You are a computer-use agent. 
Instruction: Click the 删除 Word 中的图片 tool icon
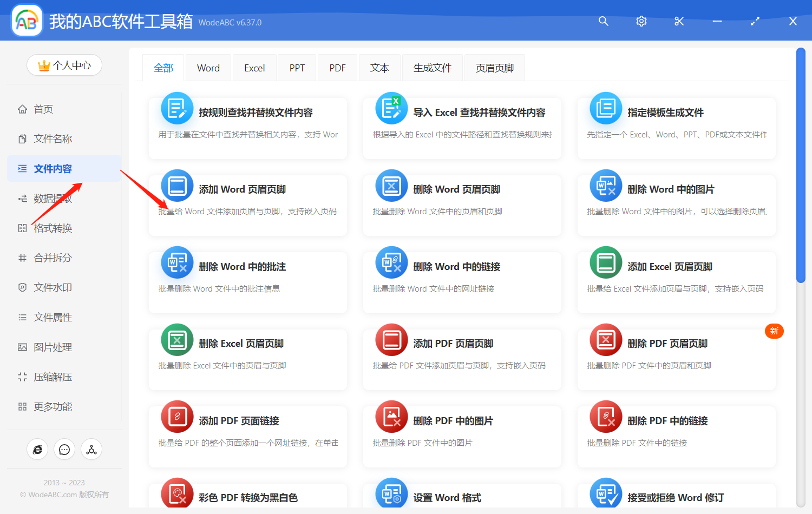[x=605, y=185]
